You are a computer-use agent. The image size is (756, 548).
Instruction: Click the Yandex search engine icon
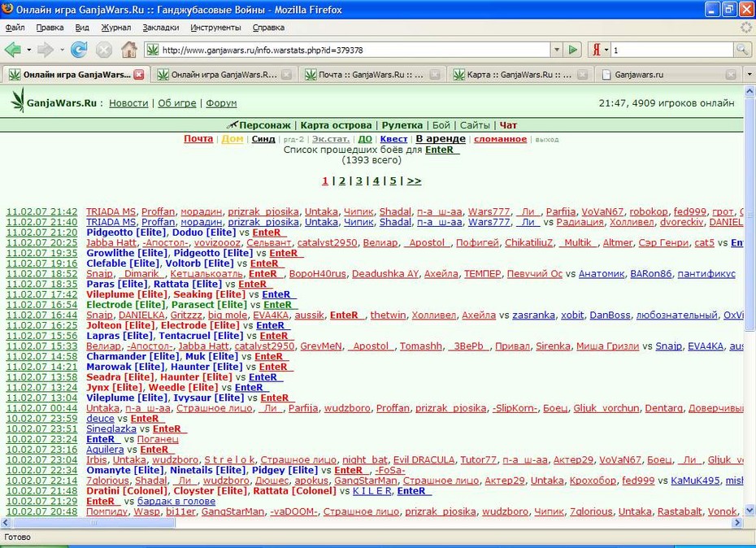597,50
